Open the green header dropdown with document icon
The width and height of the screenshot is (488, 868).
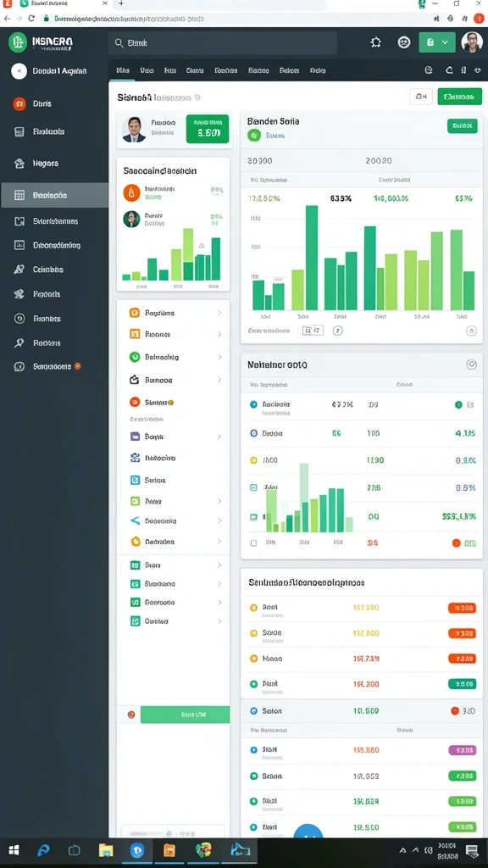tap(437, 42)
